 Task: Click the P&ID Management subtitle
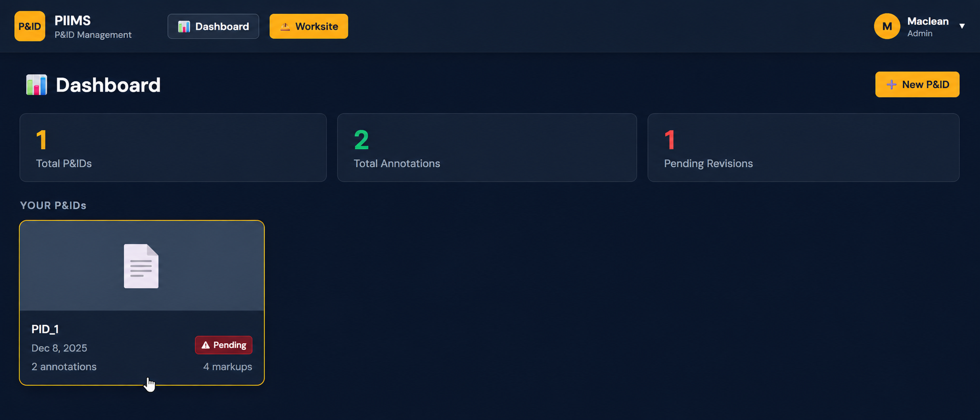[93, 35]
